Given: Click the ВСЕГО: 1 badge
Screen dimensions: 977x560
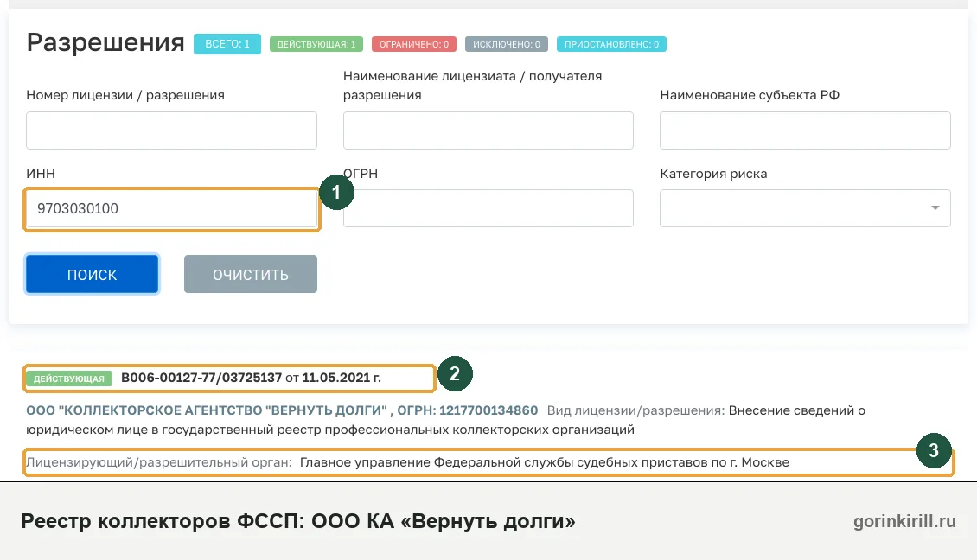Looking at the screenshot, I should (x=227, y=44).
